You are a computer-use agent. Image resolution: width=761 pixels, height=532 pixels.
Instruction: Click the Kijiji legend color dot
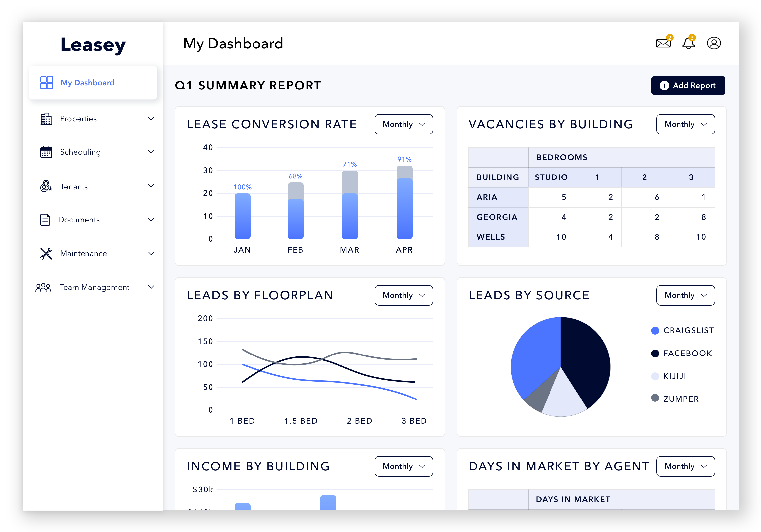tap(655, 376)
